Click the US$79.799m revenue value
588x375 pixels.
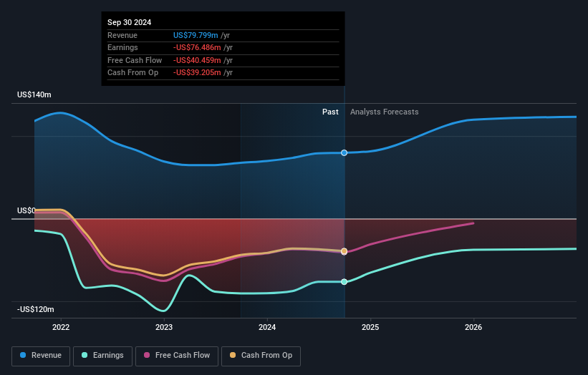(x=196, y=35)
